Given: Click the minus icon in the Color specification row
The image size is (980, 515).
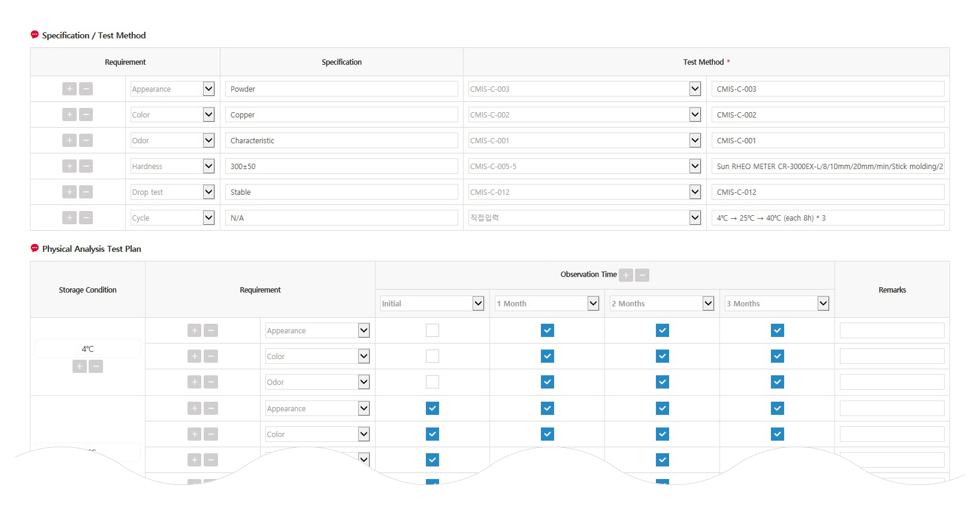Looking at the screenshot, I should [x=86, y=115].
